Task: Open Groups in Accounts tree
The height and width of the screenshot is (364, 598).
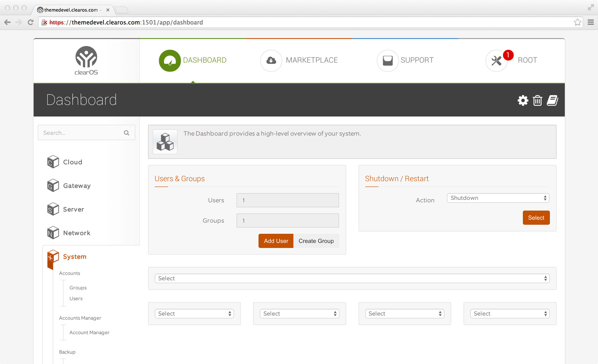Action: [78, 288]
